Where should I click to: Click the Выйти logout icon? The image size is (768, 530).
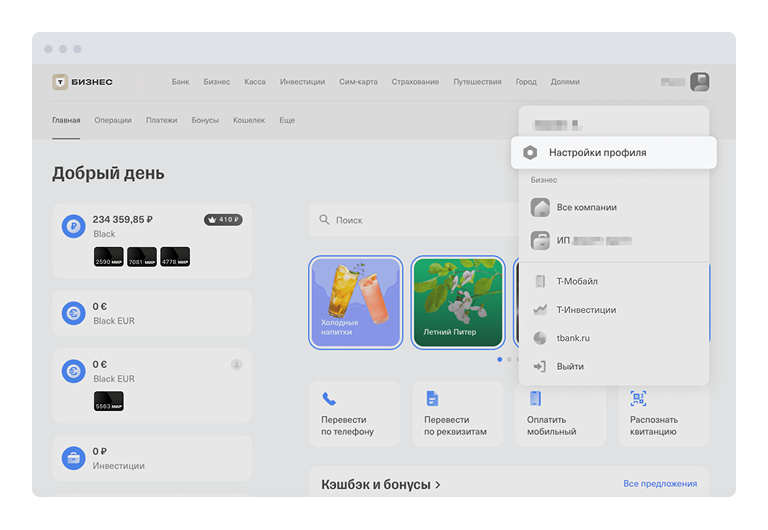[x=540, y=367]
